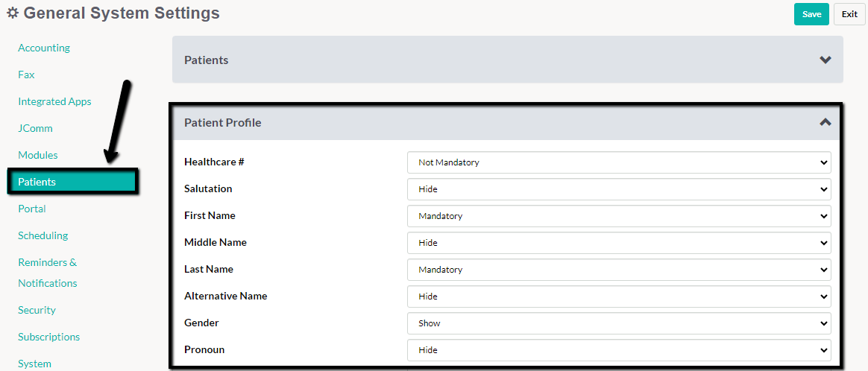Click the Patient Profile header title
The height and width of the screenshot is (371, 868).
[222, 122]
